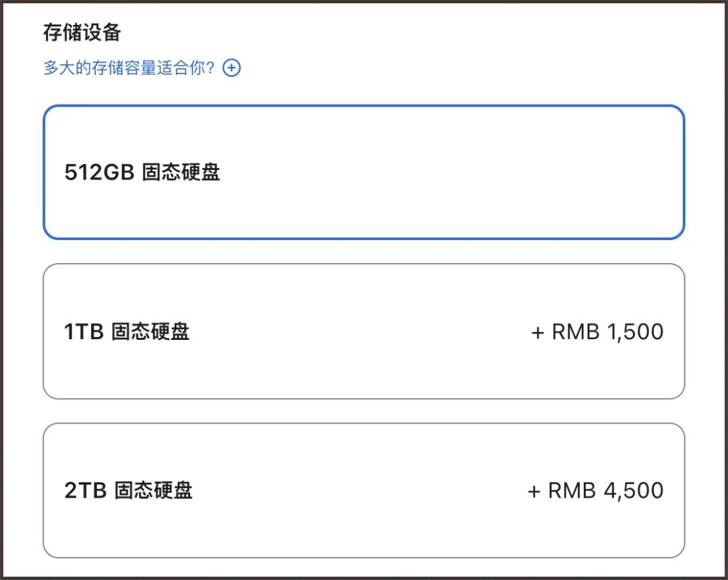This screenshot has height=580, width=728.
Task: Click the + RMB 4,500 price label
Action: [595, 490]
